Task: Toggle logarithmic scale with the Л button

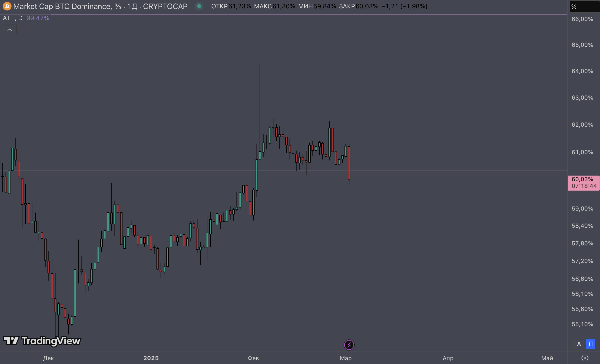Action: 591,344
